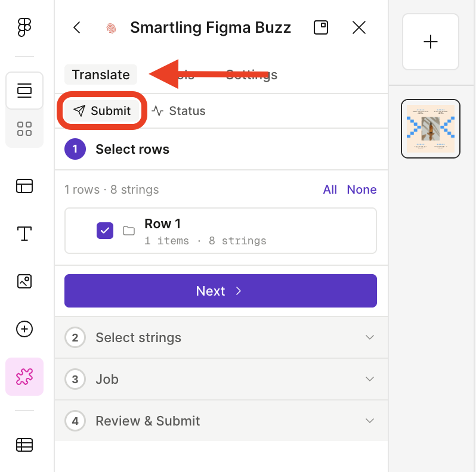Select the Text tool icon
The width and height of the screenshot is (476, 472).
tap(24, 234)
